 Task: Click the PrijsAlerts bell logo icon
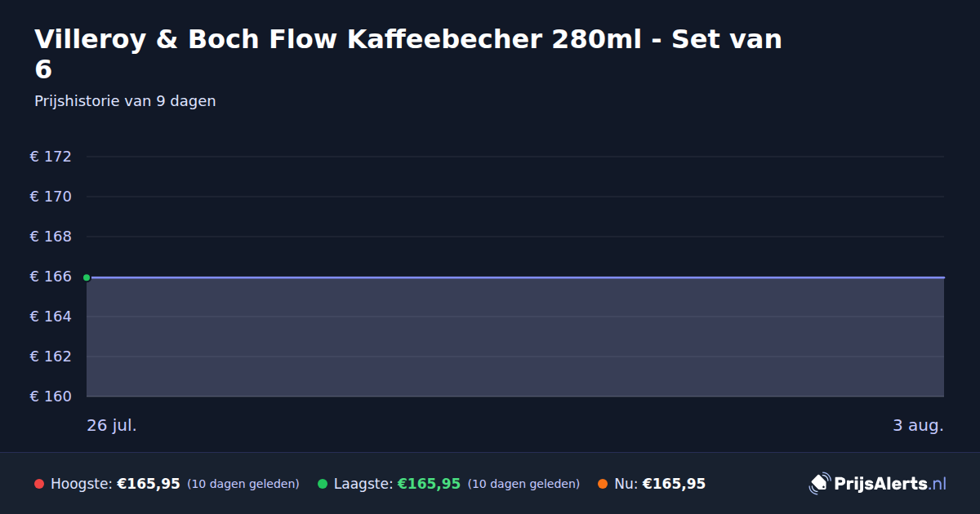pyautogui.click(x=819, y=484)
